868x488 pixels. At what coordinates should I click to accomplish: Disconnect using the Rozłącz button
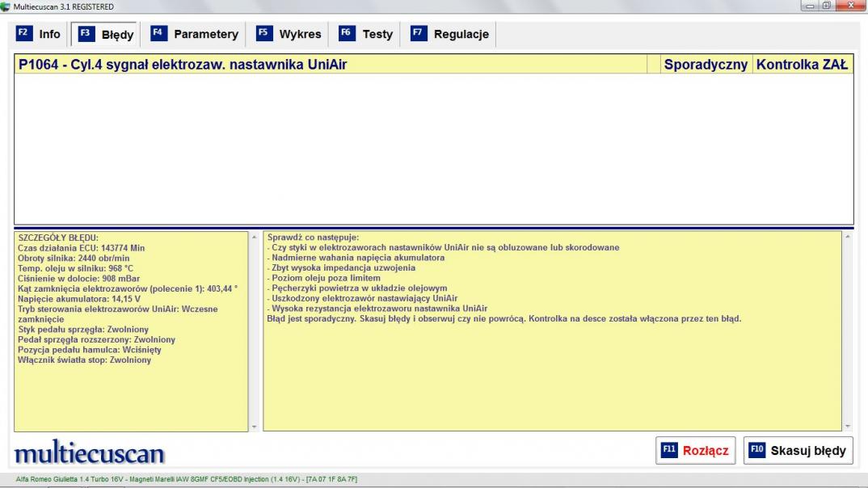point(695,450)
